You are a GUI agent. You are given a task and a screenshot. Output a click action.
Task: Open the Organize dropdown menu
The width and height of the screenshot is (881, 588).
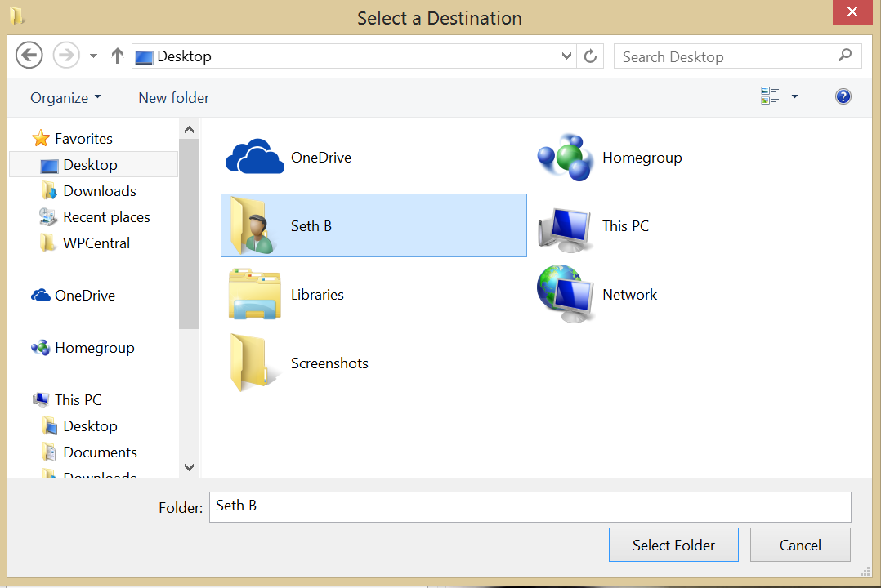65,97
